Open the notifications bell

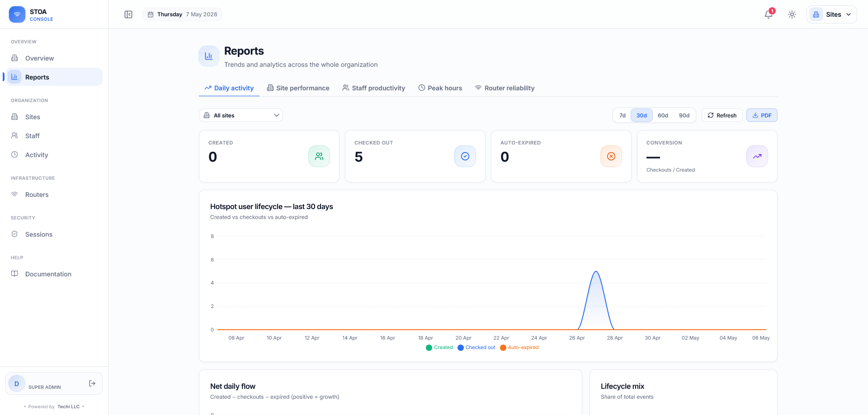(769, 14)
